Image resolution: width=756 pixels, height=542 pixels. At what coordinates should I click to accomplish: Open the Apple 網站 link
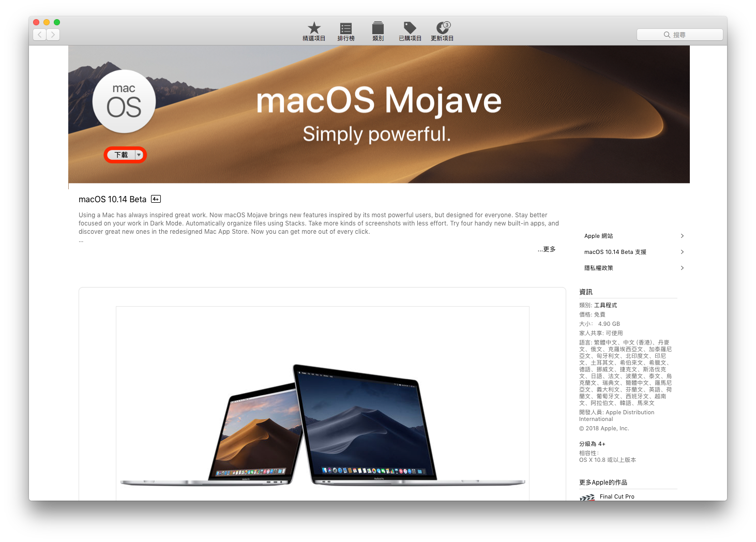point(599,236)
